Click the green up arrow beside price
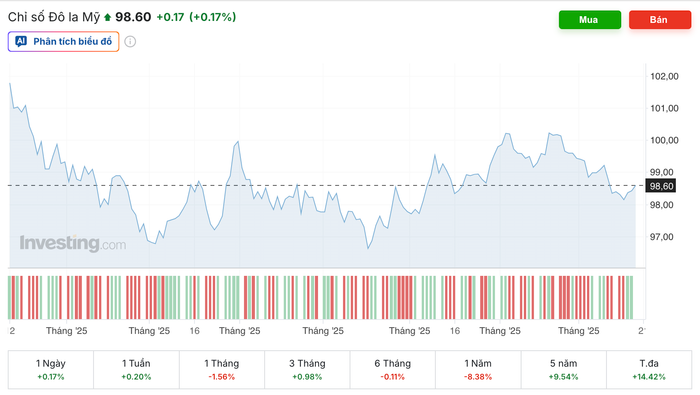Image resolution: width=700 pixels, height=395 pixels. [107, 17]
